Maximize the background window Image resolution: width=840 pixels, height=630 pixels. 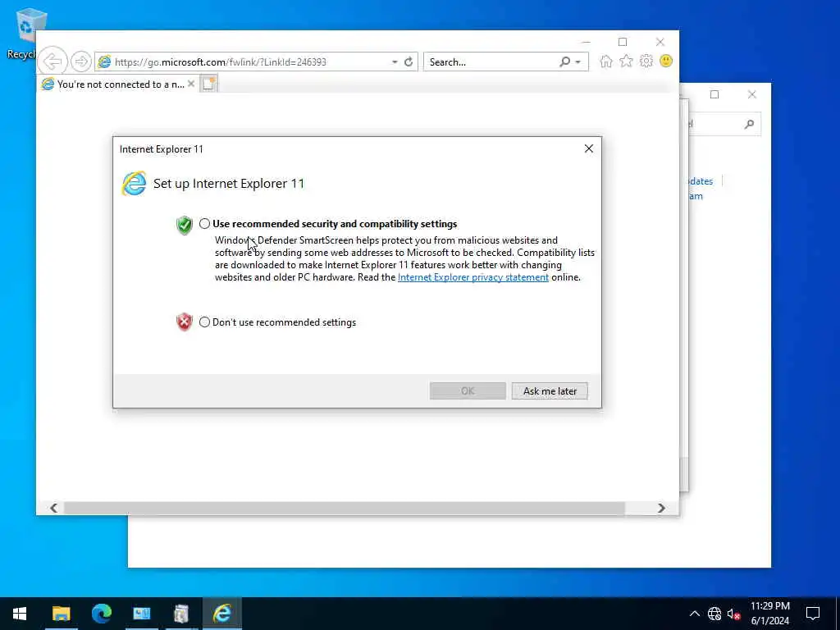pos(714,95)
